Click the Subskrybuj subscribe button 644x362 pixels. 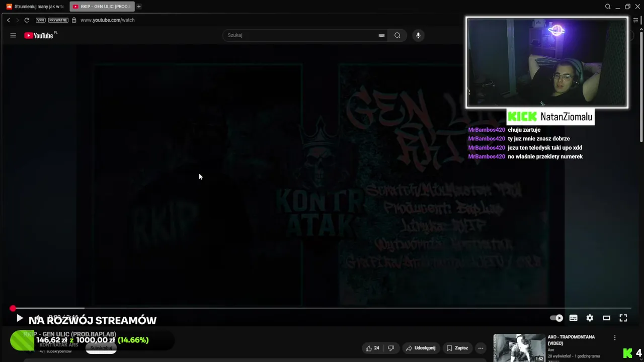pos(101,348)
